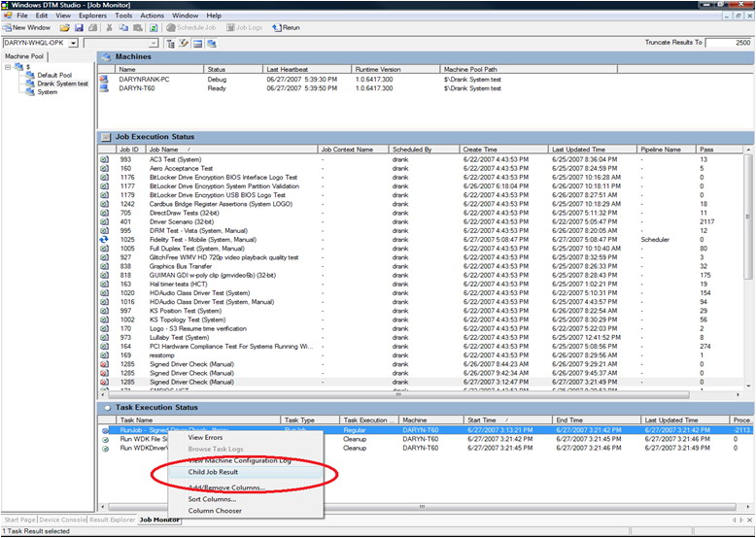This screenshot has width=756, height=538.
Task: Click the Pass column header in job list
Action: pyautogui.click(x=720, y=150)
